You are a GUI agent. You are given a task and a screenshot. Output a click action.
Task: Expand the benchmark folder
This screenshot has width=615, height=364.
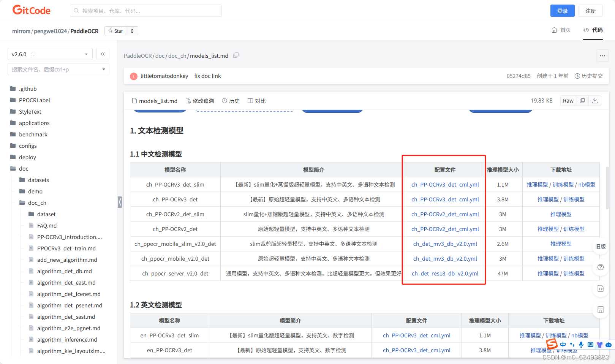coord(33,135)
